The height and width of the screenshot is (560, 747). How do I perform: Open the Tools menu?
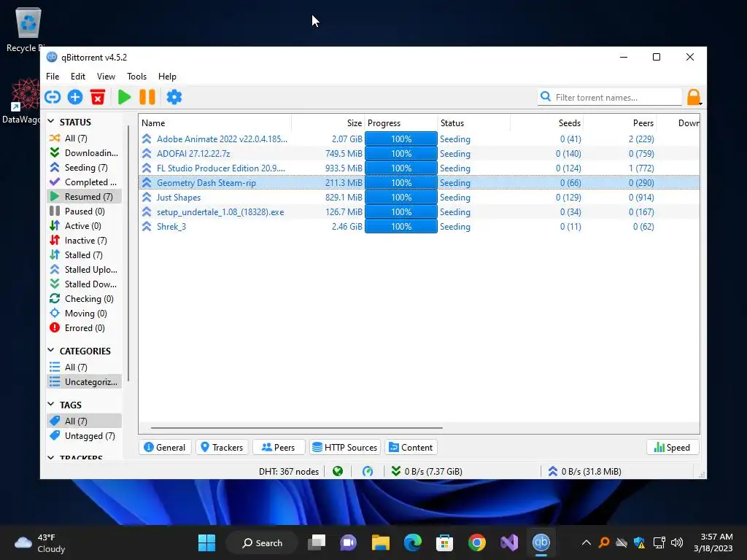[x=136, y=76]
